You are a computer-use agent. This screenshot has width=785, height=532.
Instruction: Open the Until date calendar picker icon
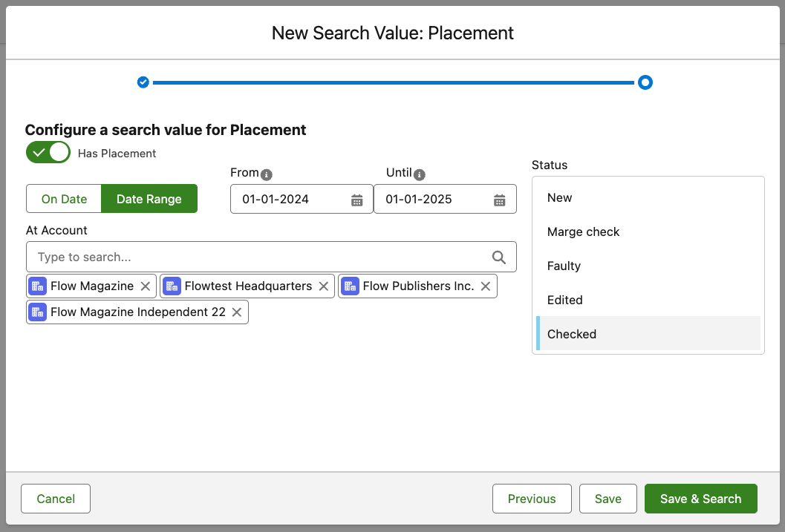coord(500,200)
